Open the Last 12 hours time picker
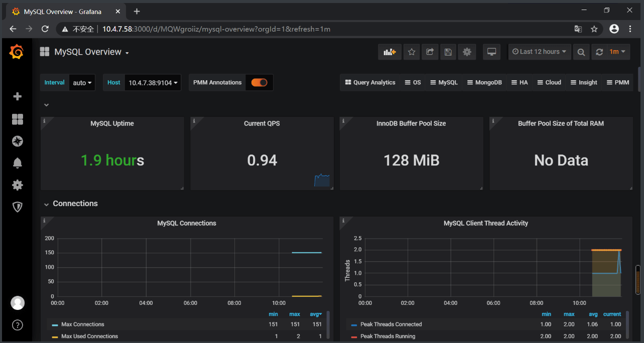Image resolution: width=644 pixels, height=343 pixels. pyautogui.click(x=540, y=52)
